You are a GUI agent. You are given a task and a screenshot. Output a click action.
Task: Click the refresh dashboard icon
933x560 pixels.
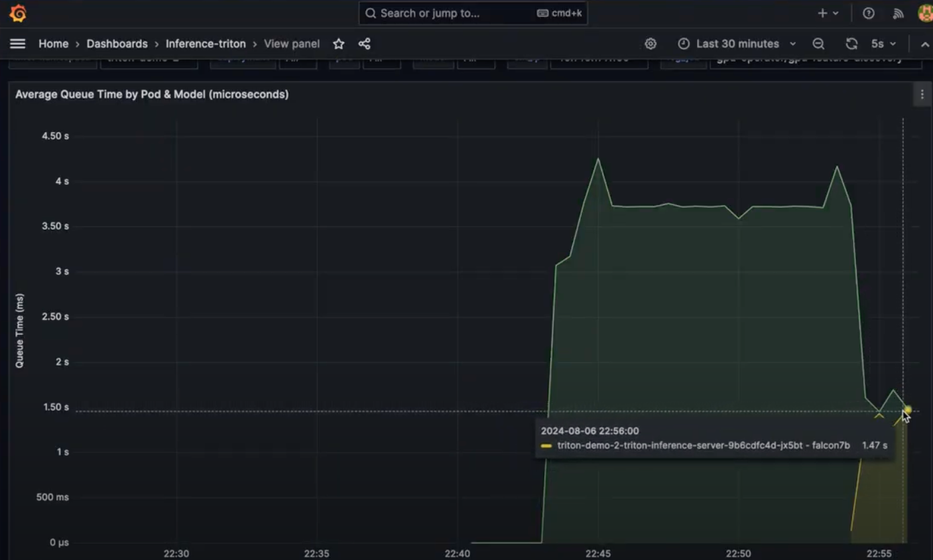point(851,44)
